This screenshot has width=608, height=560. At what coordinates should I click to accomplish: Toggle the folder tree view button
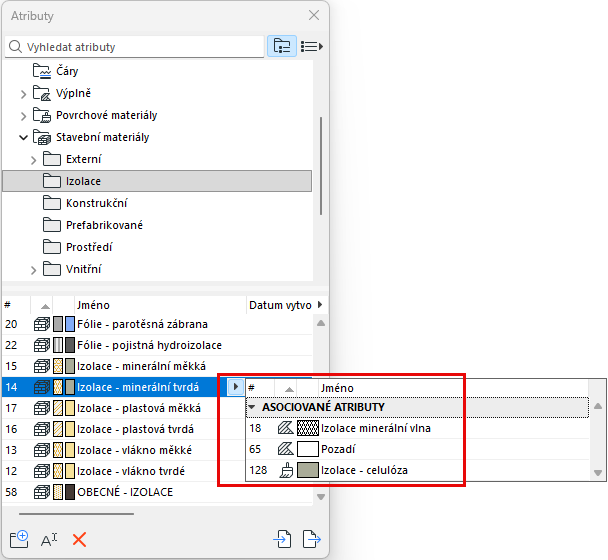(x=282, y=46)
